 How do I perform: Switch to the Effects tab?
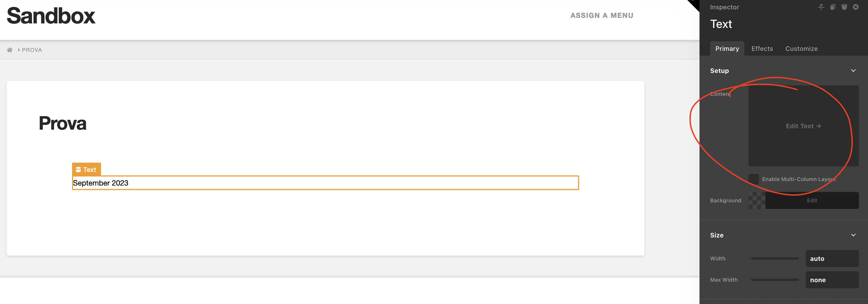tap(762, 49)
